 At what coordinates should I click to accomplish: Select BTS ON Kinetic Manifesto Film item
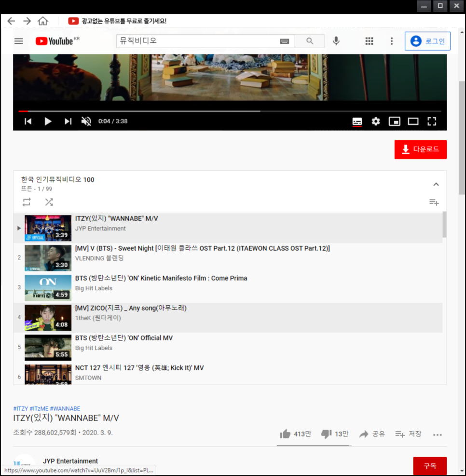click(228, 287)
